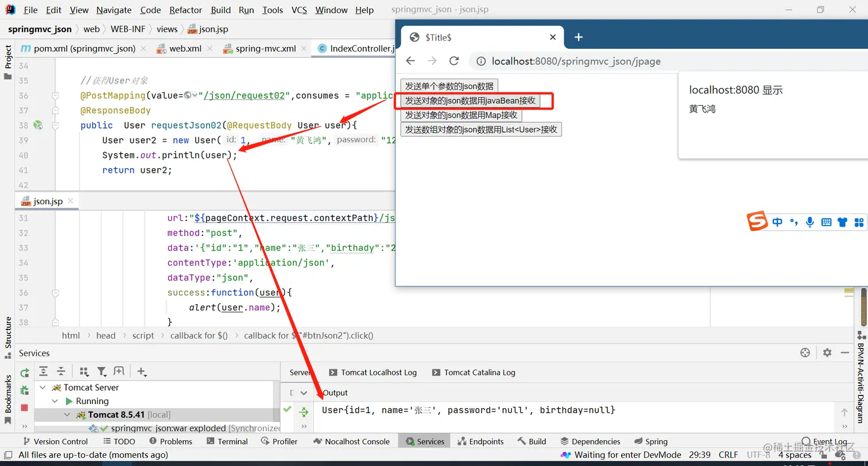This screenshot has width=868, height=466.
Task: Open the Filter funnel icon in Services
Action: 102,372
